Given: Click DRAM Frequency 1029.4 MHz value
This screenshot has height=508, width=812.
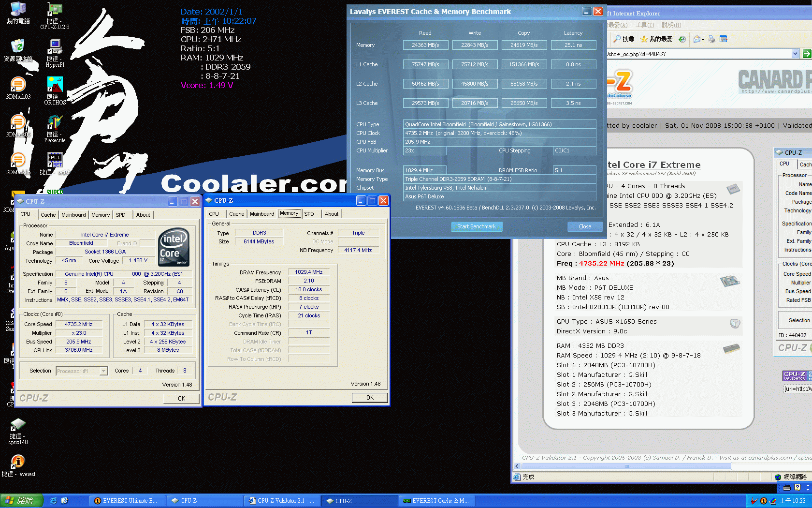Looking at the screenshot, I should [309, 272].
